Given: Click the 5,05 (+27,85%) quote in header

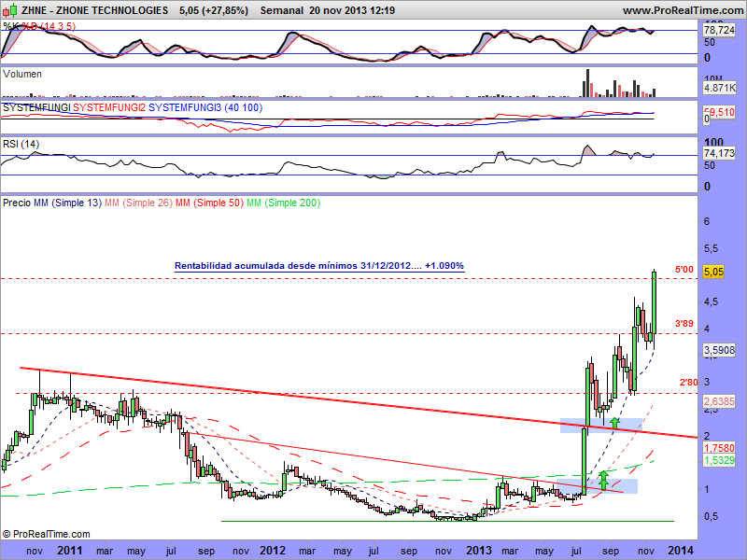Looking at the screenshot, I should point(214,10).
